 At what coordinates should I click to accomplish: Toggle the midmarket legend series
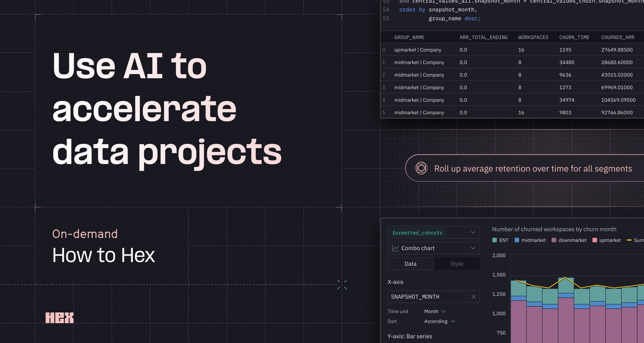(530, 240)
